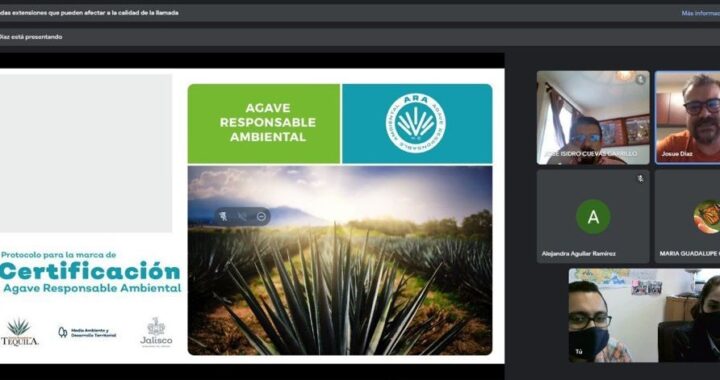The height and width of the screenshot is (380, 720).
Task: Click 'JOSE ISIDRO CUEVAS CARRILLO' name label
Action: (591, 154)
